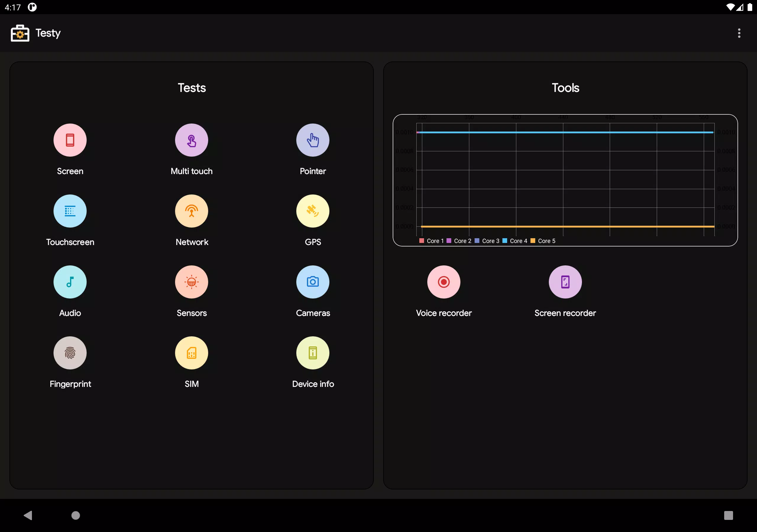Viewport: 757px width, 532px height.
Task: Click the Device info label
Action: (313, 384)
